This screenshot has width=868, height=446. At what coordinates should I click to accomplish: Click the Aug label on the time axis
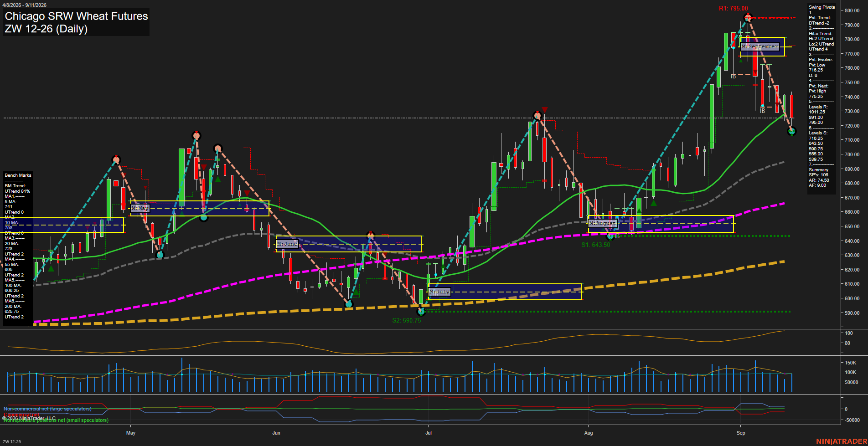pos(589,433)
